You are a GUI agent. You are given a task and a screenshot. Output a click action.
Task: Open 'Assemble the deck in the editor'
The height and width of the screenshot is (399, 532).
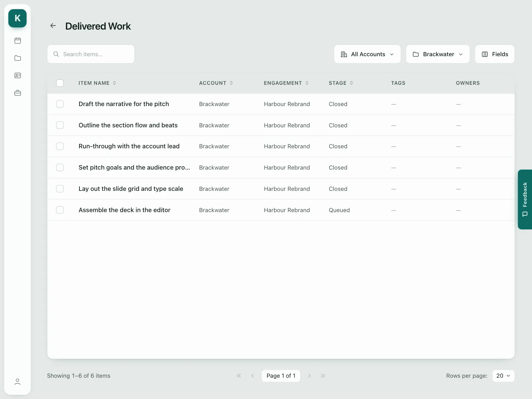[x=124, y=210]
